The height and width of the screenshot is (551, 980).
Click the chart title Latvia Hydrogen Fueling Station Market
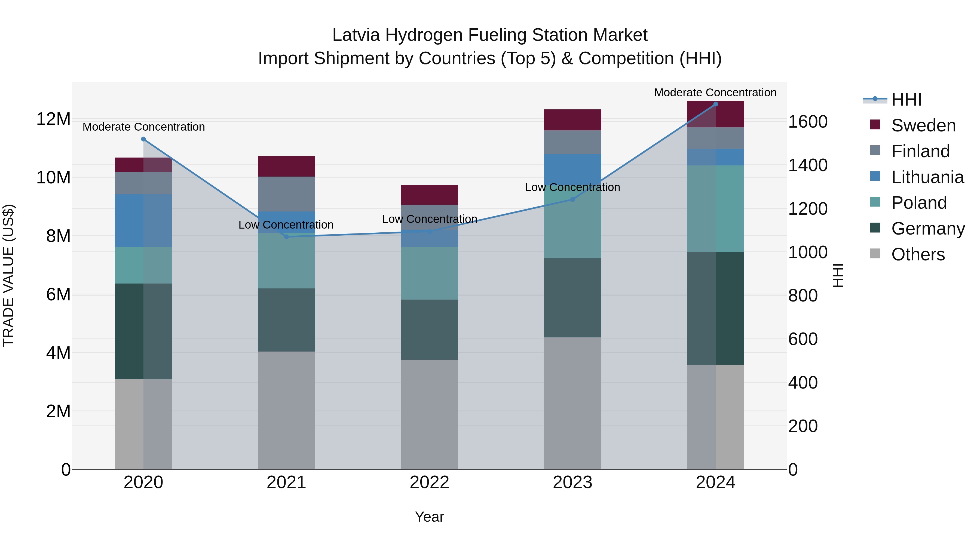[x=490, y=35]
